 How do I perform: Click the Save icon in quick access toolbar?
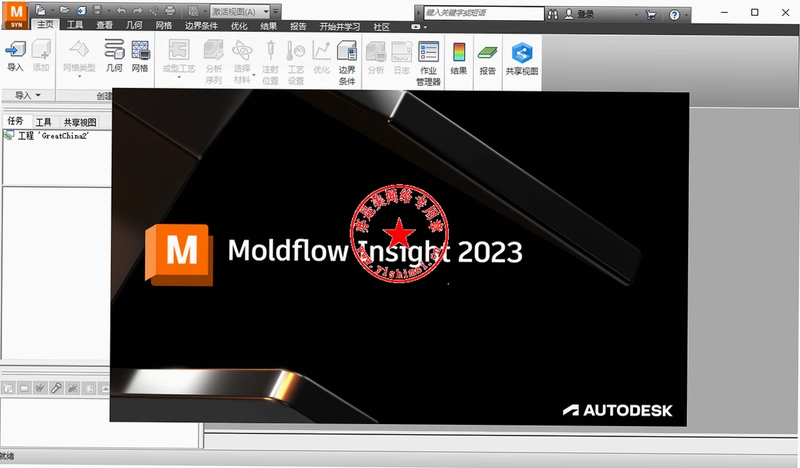pyautogui.click(x=97, y=10)
